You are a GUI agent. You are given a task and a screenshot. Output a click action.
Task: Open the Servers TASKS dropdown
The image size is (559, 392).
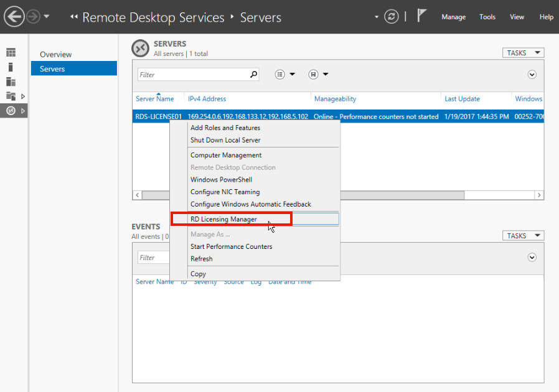[523, 53]
